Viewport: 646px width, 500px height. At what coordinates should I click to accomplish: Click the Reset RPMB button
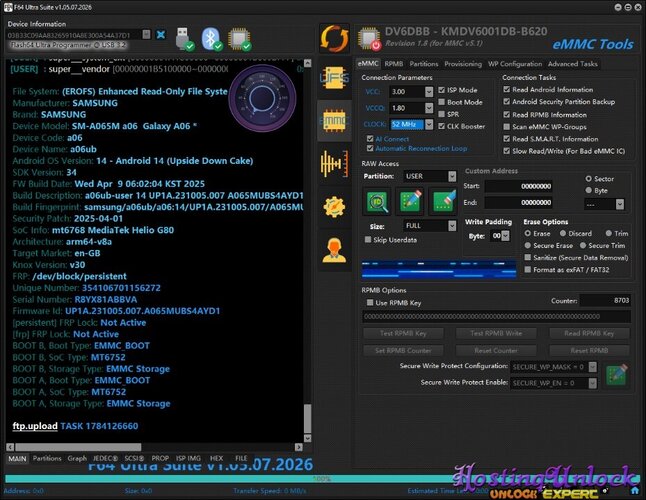click(x=589, y=350)
